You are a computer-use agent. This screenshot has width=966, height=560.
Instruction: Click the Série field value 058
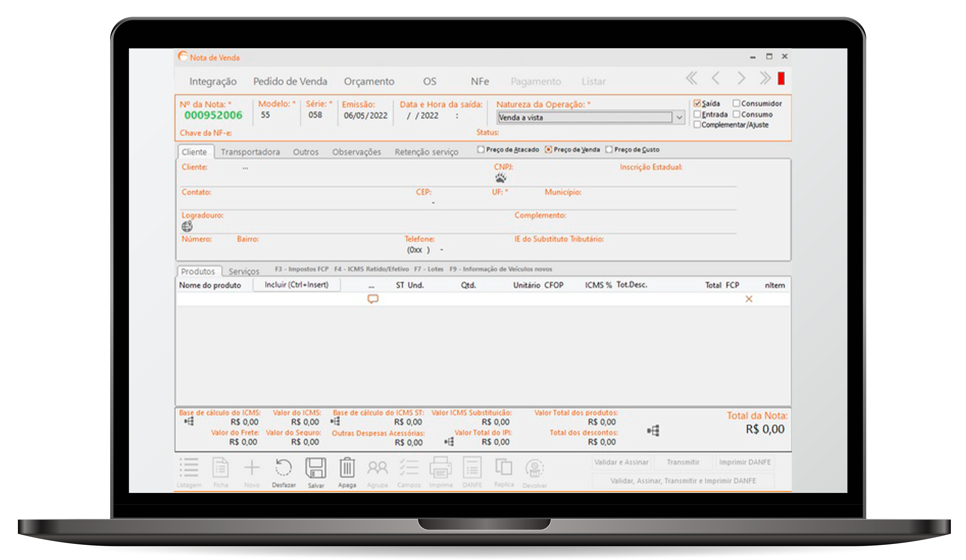[315, 115]
